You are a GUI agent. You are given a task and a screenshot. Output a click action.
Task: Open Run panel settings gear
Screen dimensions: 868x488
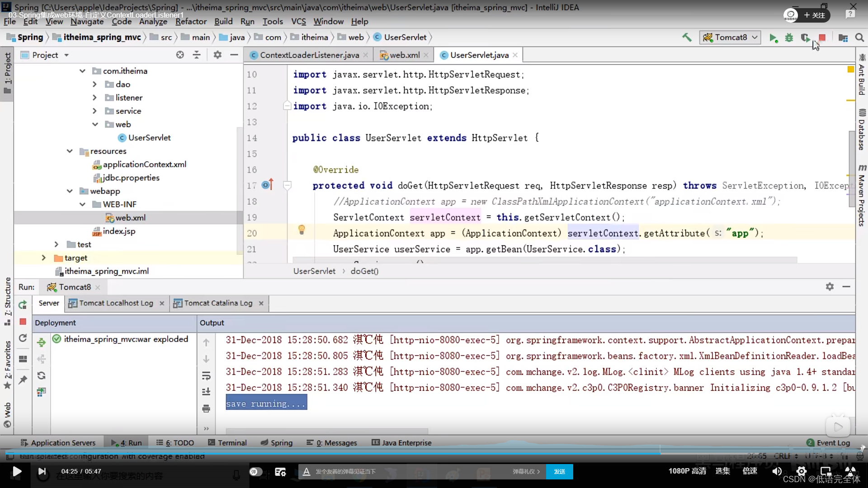pyautogui.click(x=830, y=286)
